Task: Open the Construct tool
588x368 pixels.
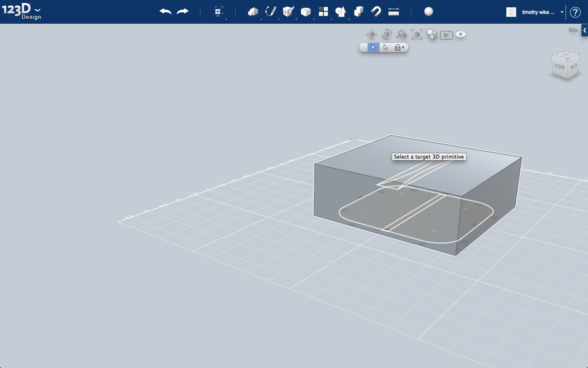Action: tap(288, 11)
